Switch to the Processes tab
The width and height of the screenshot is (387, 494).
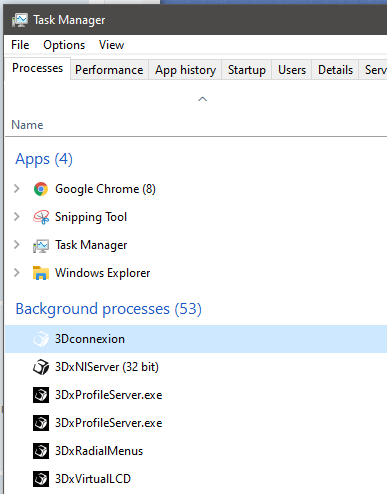tap(37, 68)
